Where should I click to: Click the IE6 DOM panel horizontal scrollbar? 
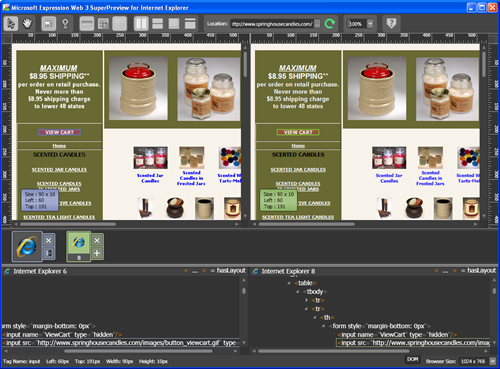point(138,351)
